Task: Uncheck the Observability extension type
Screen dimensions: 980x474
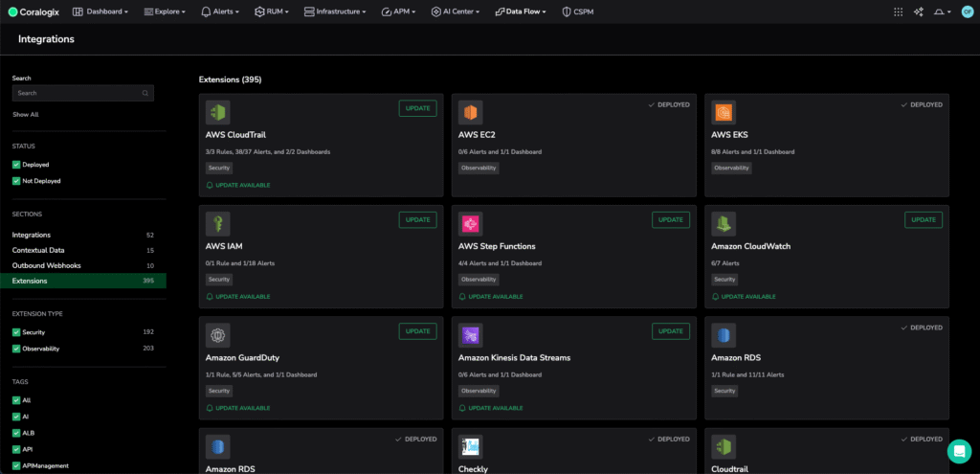Action: (16, 349)
